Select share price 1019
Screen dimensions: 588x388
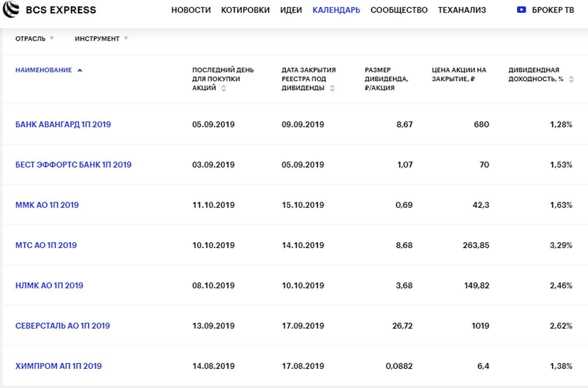coord(481,326)
